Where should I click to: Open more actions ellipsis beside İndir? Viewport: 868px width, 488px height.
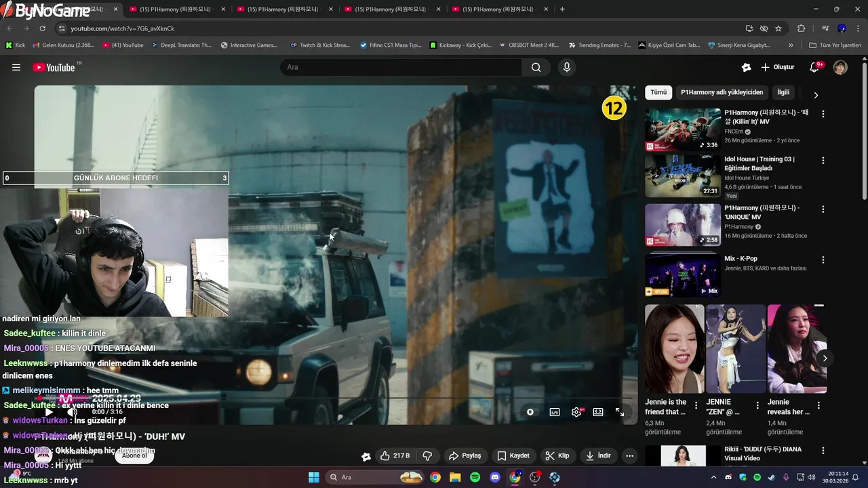point(629,455)
